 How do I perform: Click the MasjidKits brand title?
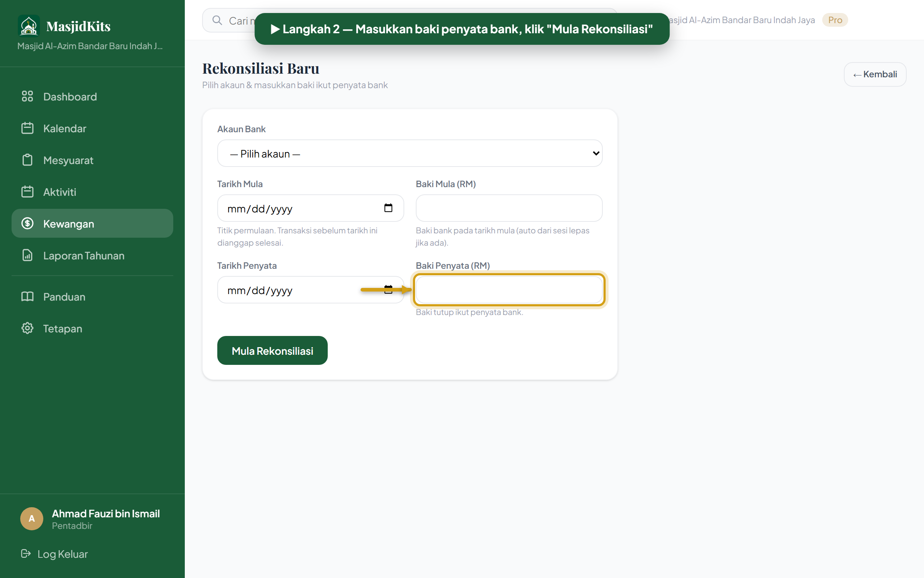tap(78, 26)
